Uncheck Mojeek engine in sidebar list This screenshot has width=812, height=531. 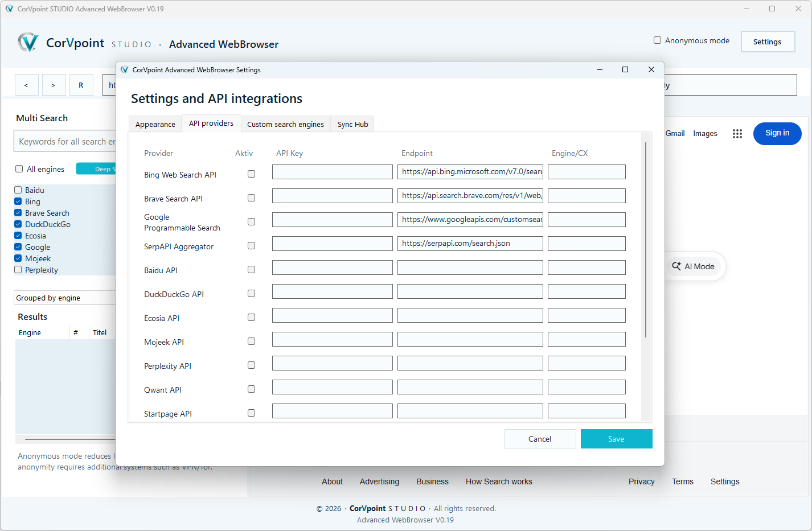click(x=18, y=258)
